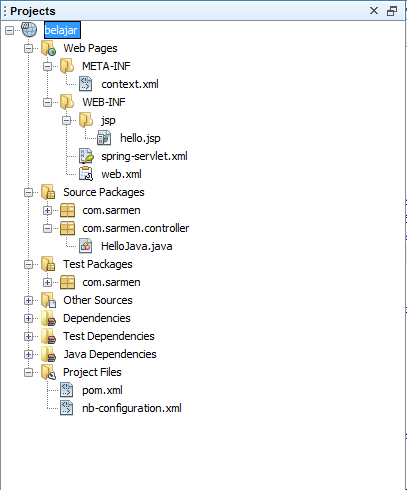This screenshot has width=407, height=490.
Task: Expand the Other Sources node
Action: click(x=29, y=301)
